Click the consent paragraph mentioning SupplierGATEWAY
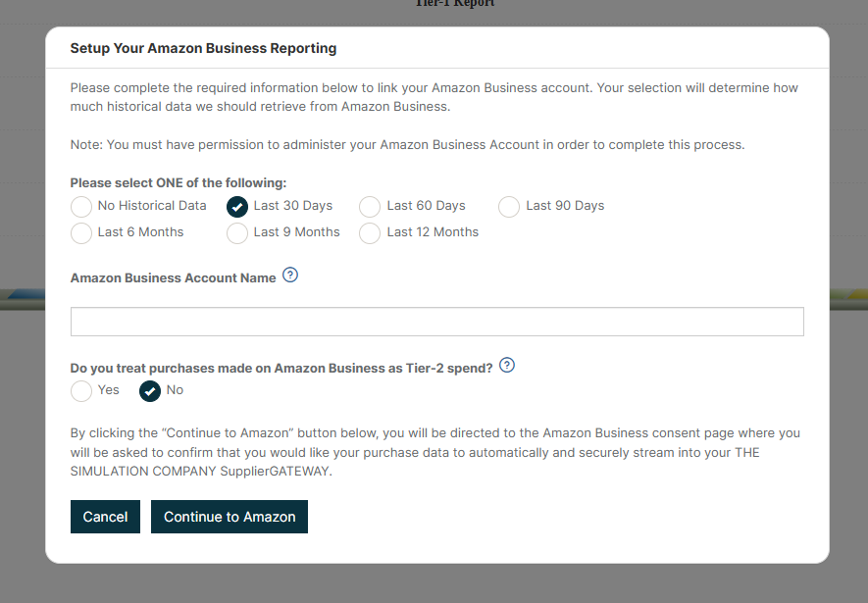This screenshot has width=868, height=603. pos(435,452)
